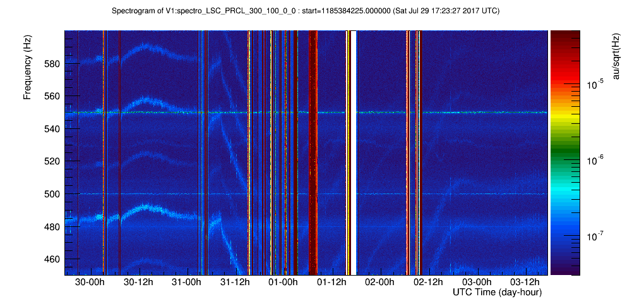Viewport: 644px width, 306px height.
Task: Click the bright horizontal 550 Hz line
Action: click(306, 113)
